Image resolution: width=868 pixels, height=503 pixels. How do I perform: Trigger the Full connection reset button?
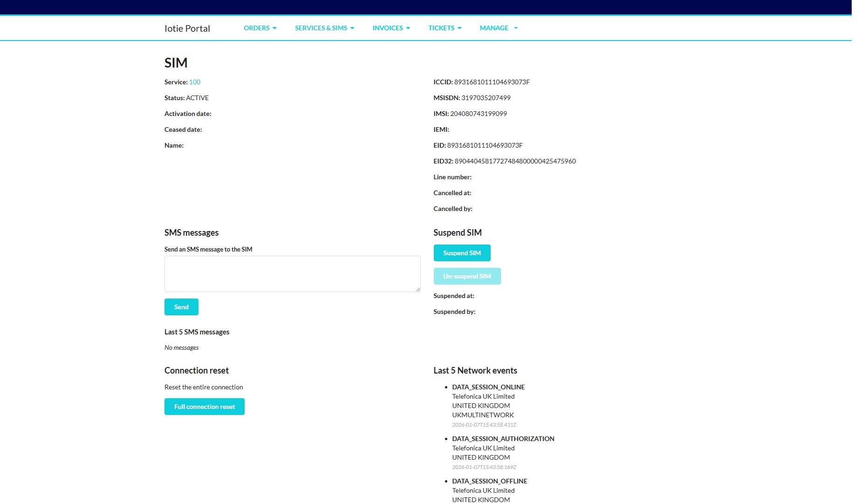coord(204,406)
